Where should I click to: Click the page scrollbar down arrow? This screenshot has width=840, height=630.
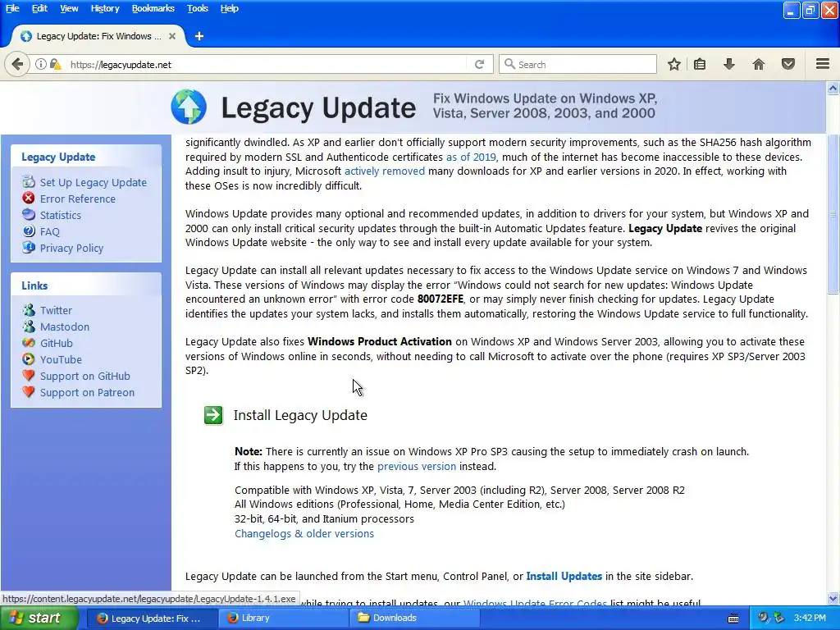[x=833, y=598]
